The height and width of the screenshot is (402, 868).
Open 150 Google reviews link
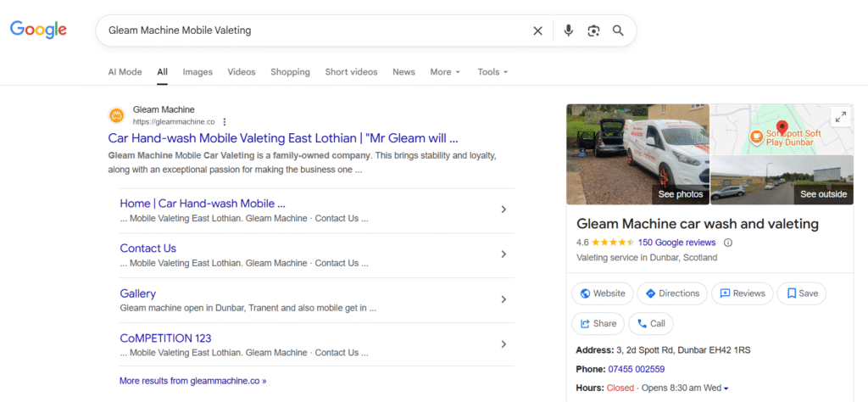tap(676, 243)
